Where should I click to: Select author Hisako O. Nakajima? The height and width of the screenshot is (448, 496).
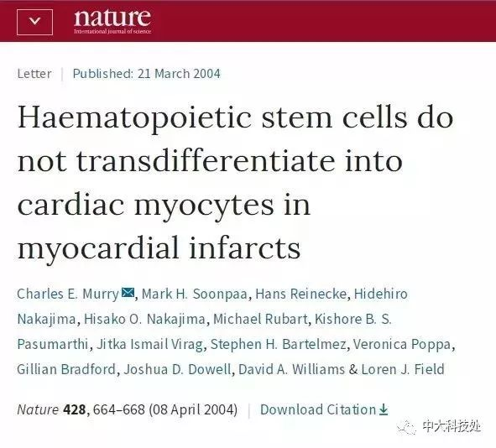[x=144, y=319]
